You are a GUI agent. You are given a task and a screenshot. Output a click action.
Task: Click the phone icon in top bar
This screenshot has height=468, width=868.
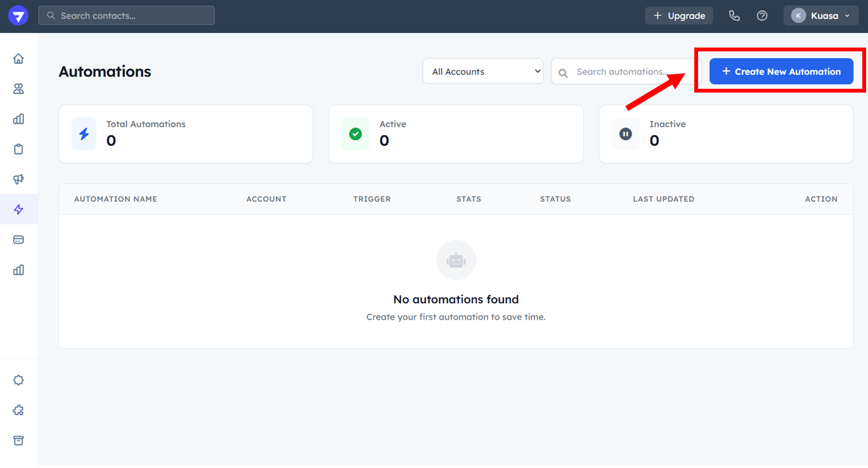[734, 16]
